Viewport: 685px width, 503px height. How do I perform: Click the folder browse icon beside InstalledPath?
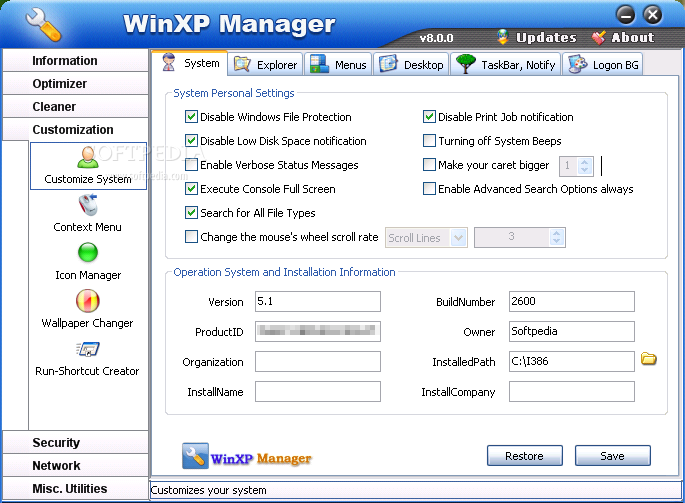[649, 359]
